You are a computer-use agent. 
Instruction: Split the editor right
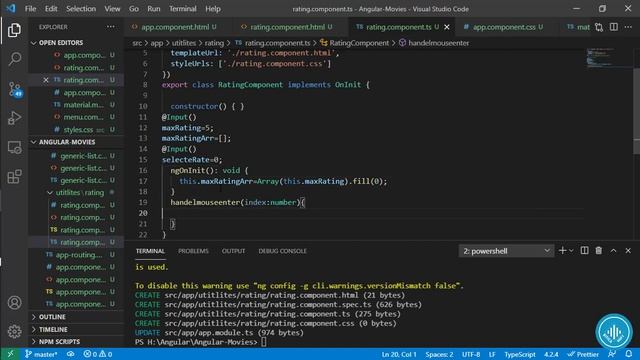click(x=613, y=27)
